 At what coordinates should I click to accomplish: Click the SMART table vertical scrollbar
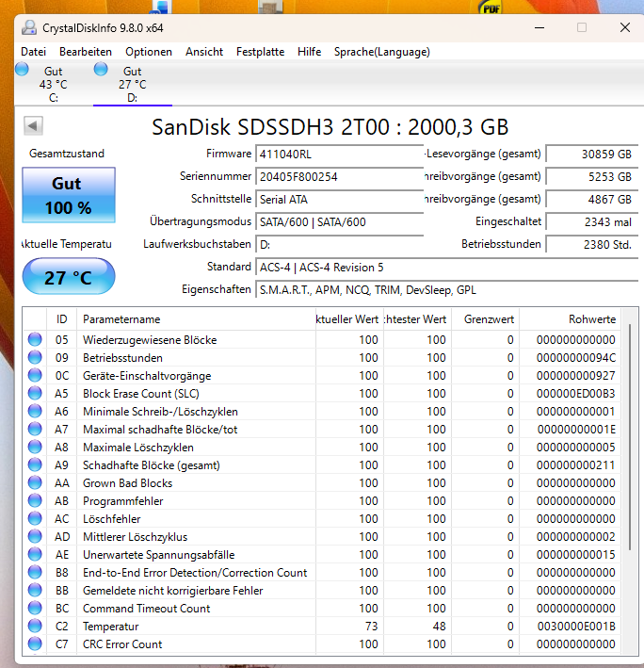(x=630, y=436)
